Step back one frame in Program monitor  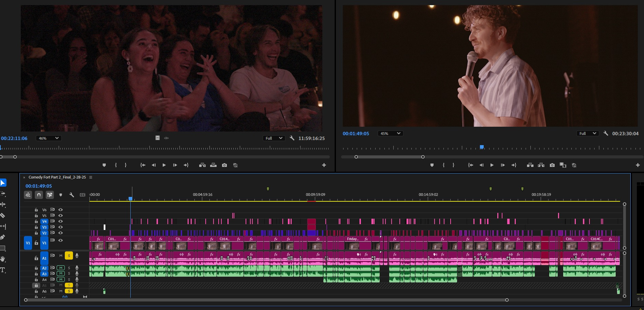pos(481,165)
